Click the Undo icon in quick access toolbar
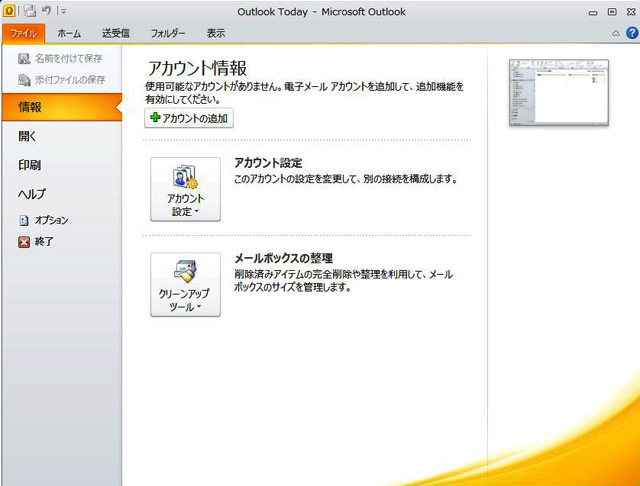Viewport: 640px width, 486px height. (47, 11)
